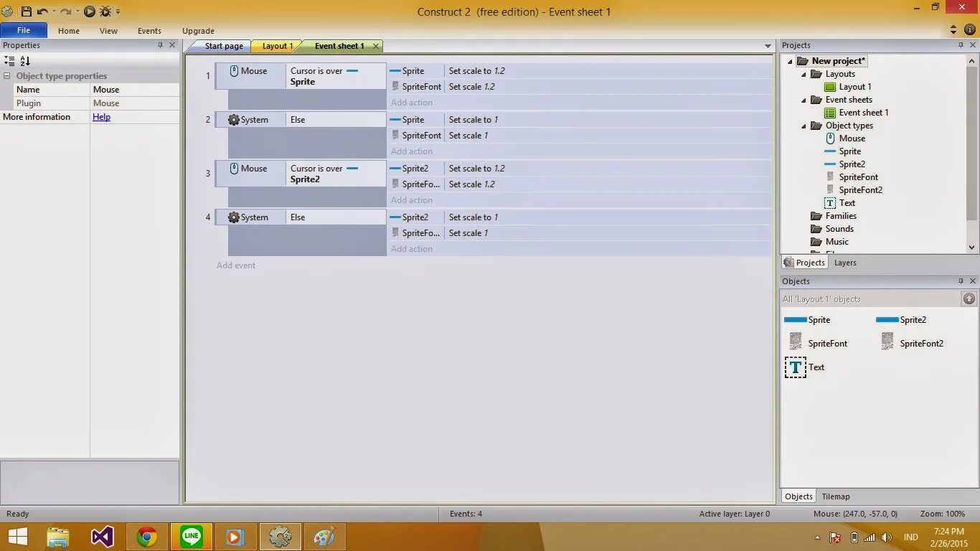Screen dimensions: 980x551
Task: Switch to the Tilemap tab
Action: [x=835, y=496]
